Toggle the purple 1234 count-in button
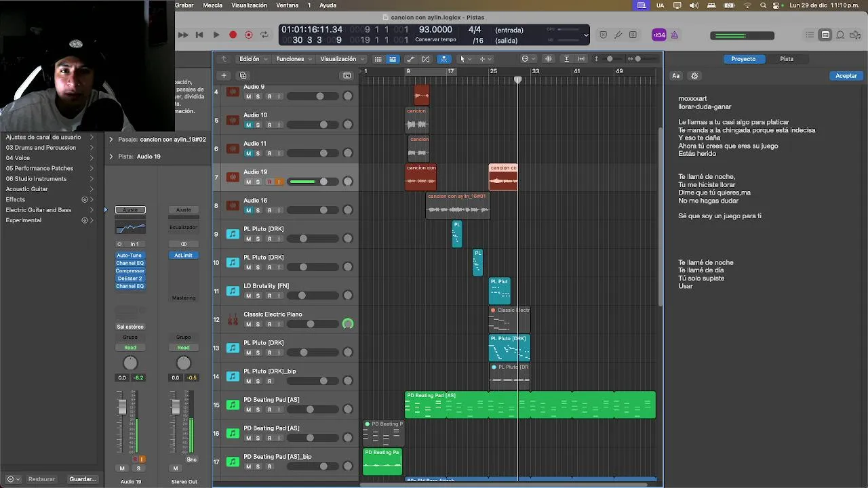 point(658,35)
